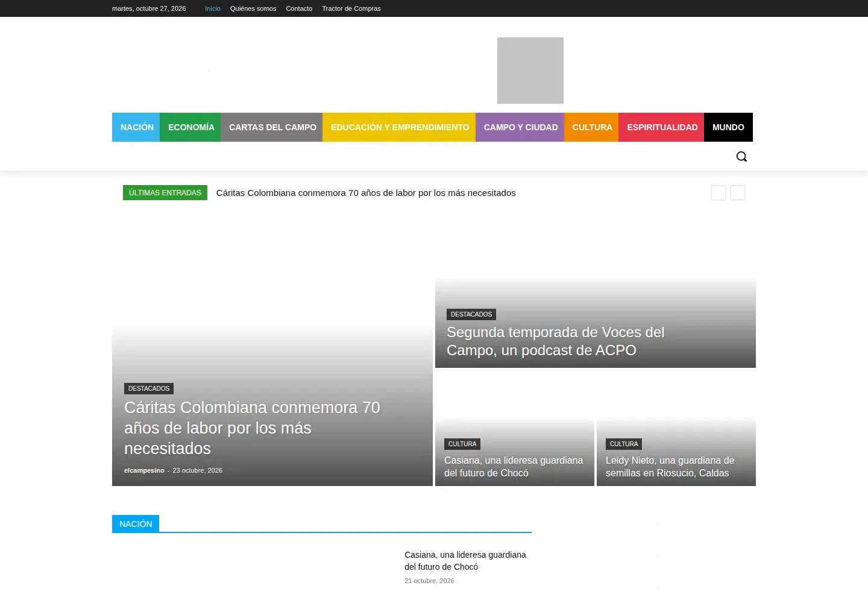The height and width of the screenshot is (603, 868).
Task: Go to Campo y Ciudad section
Action: (x=520, y=127)
